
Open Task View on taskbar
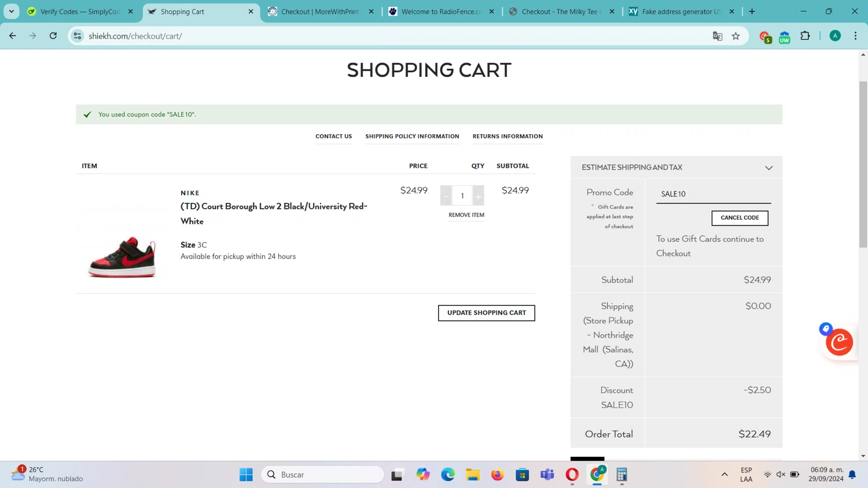pyautogui.click(x=397, y=475)
